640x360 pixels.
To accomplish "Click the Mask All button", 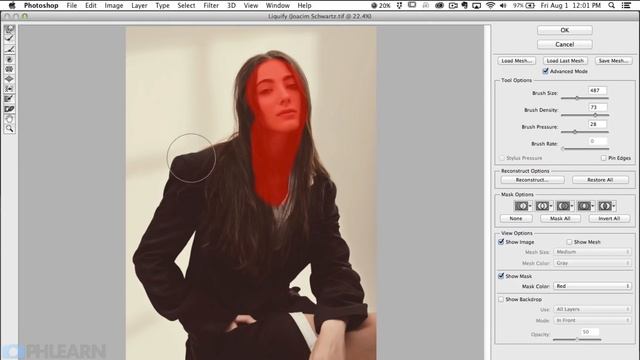I will click(560, 218).
